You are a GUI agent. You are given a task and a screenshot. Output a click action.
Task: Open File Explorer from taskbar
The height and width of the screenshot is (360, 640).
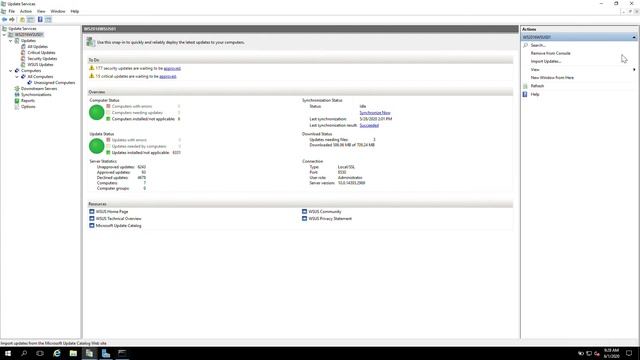point(73,353)
